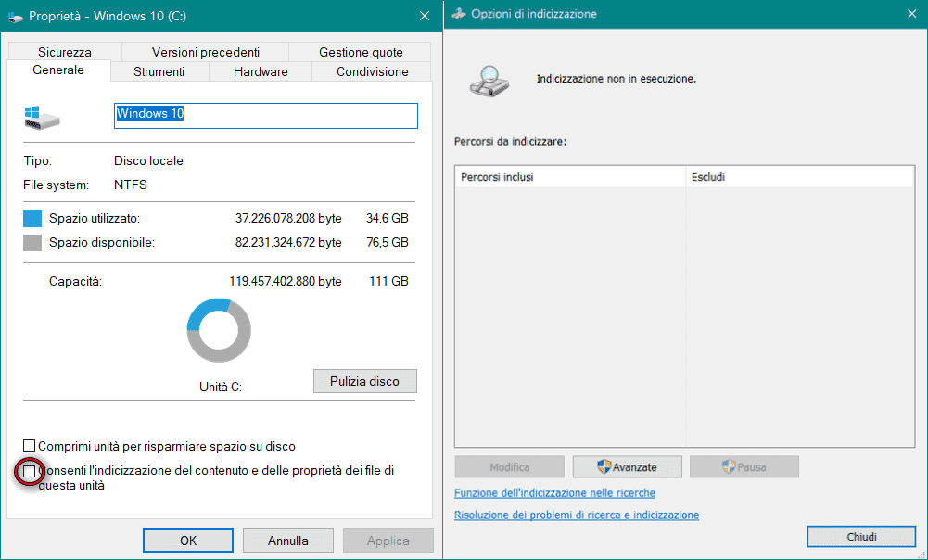928x560 pixels.
Task: Open Risoluzione dei problemi di ricerca link
Action: point(577,515)
